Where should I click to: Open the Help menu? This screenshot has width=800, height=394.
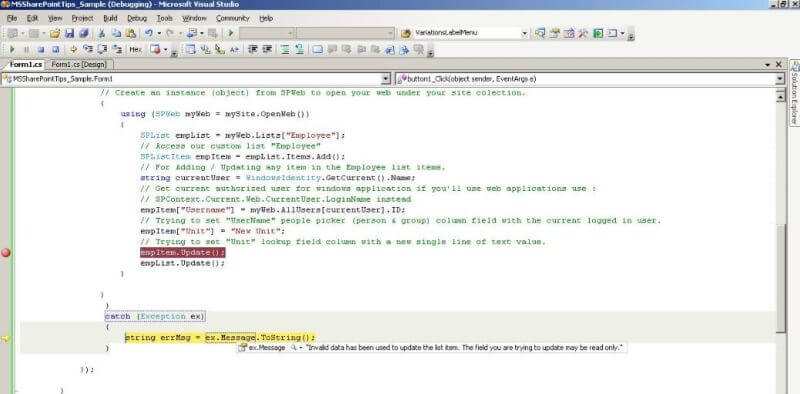click(266, 18)
